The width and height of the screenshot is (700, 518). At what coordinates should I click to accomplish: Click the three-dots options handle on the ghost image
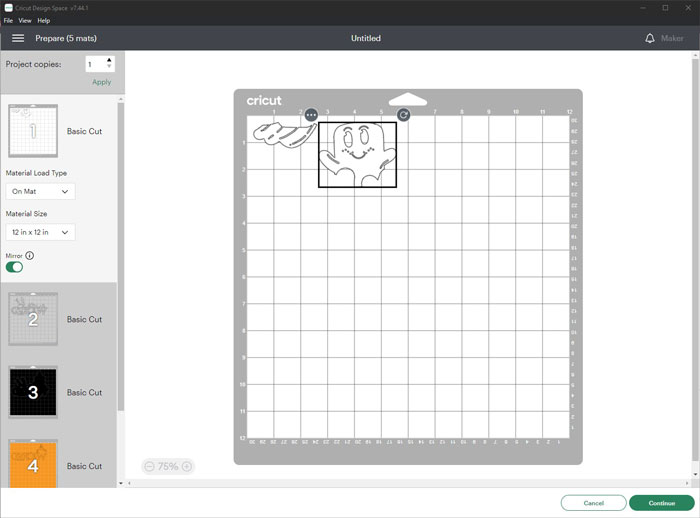311,115
